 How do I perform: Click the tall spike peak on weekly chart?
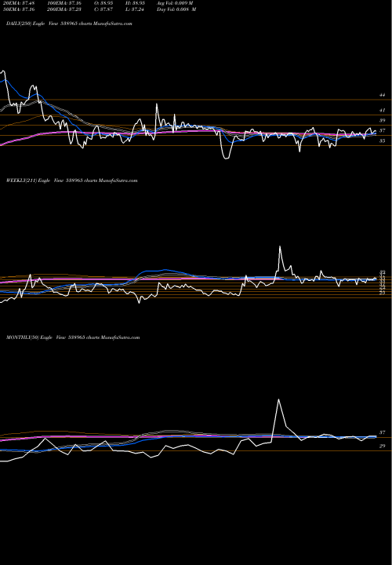pyautogui.click(x=280, y=246)
